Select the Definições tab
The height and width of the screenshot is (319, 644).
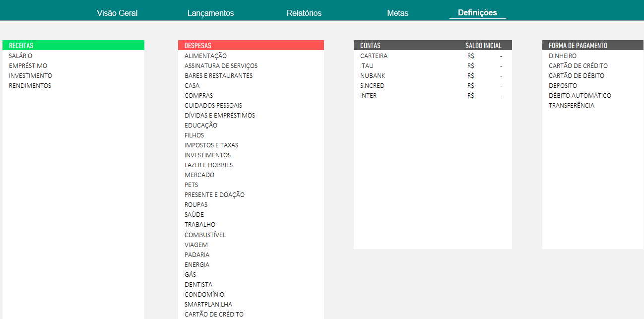[x=477, y=13]
